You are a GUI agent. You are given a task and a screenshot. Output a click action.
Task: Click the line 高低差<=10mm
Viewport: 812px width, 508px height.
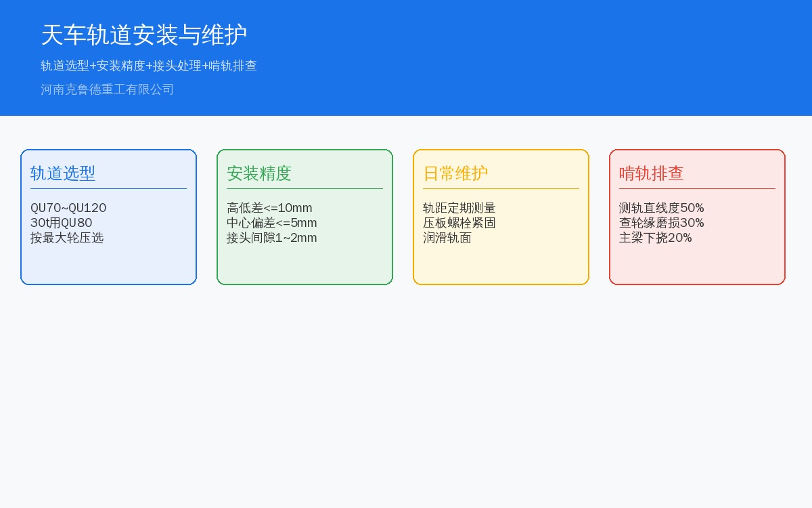click(x=269, y=208)
